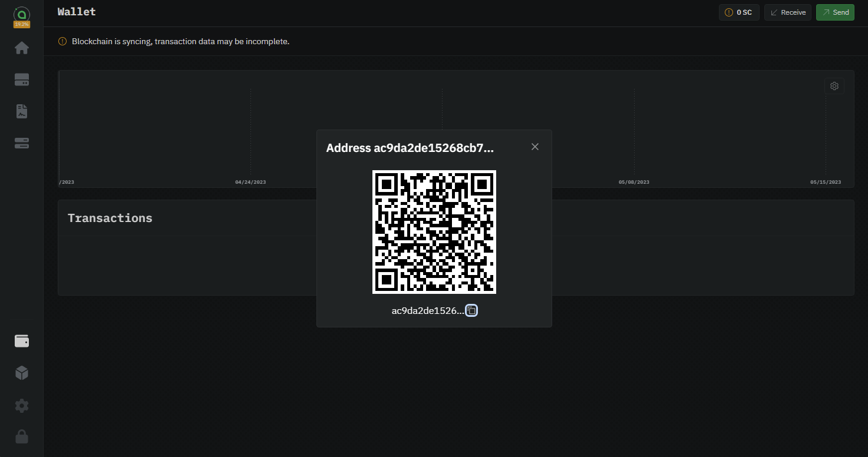Click the truncated address text ac9da2de1526...

pos(427,311)
